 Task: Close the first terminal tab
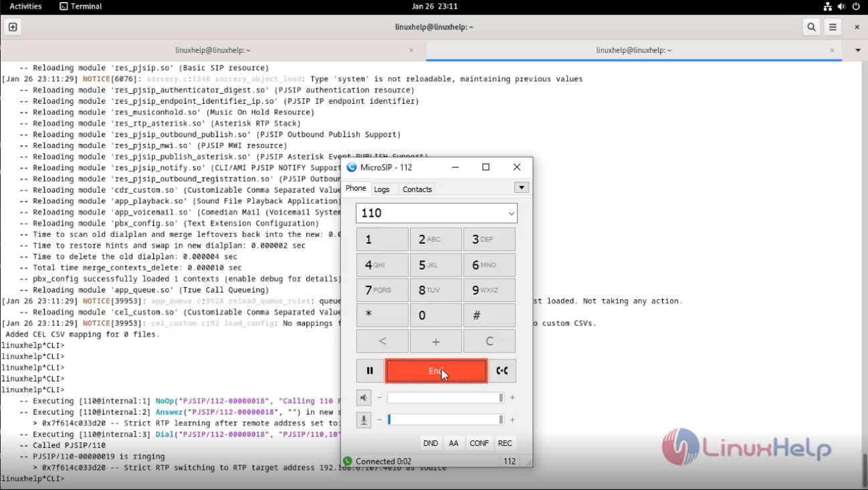pyautogui.click(x=411, y=50)
